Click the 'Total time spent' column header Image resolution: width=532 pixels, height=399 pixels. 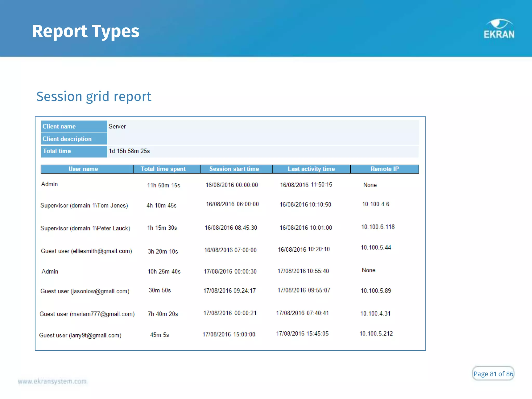coord(167,169)
